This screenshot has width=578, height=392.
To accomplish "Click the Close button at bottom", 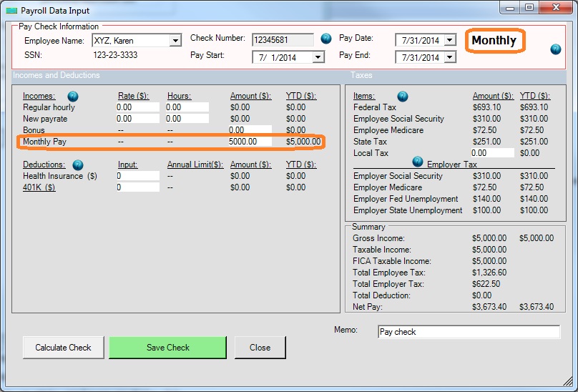I will (260, 348).
